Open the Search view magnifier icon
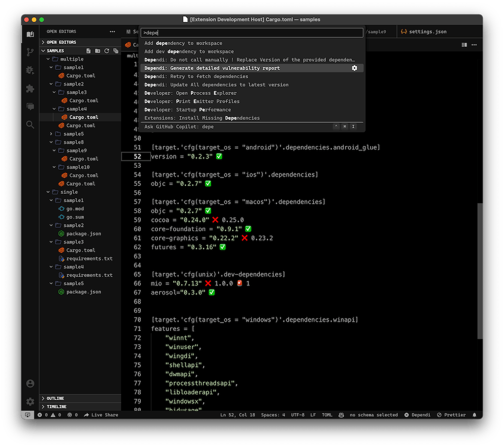The image size is (504, 447). click(x=30, y=124)
